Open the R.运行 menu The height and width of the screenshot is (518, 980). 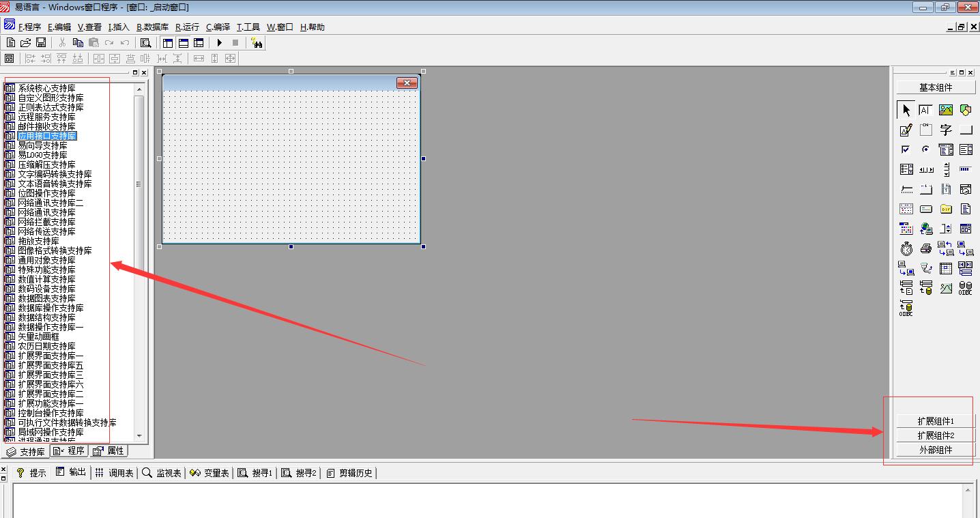click(187, 27)
